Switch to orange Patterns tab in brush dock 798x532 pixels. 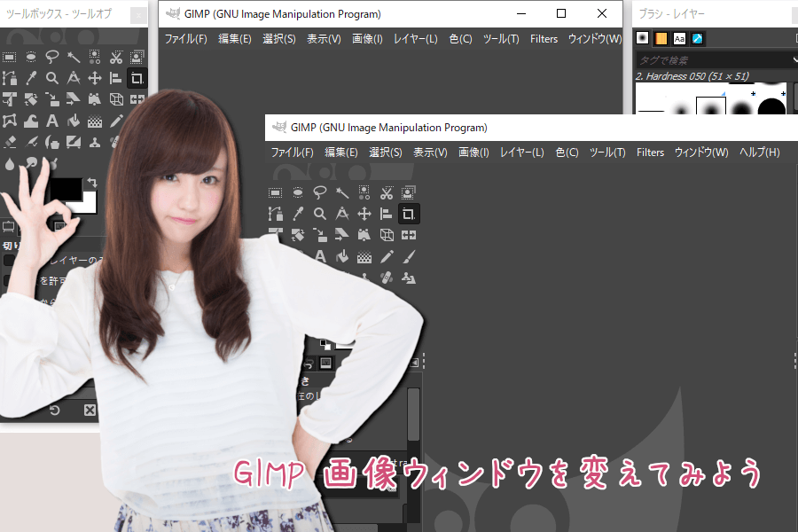661,38
